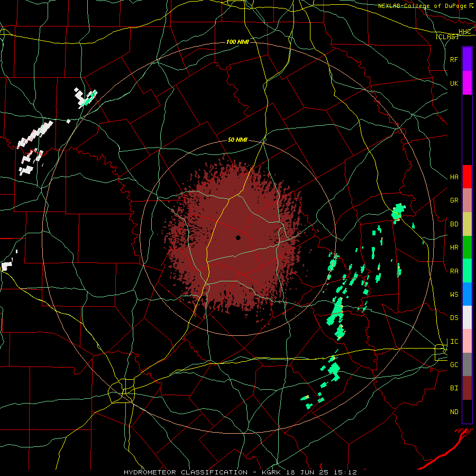
Task: Click the blue WS legend color swatch
Action: (467, 294)
